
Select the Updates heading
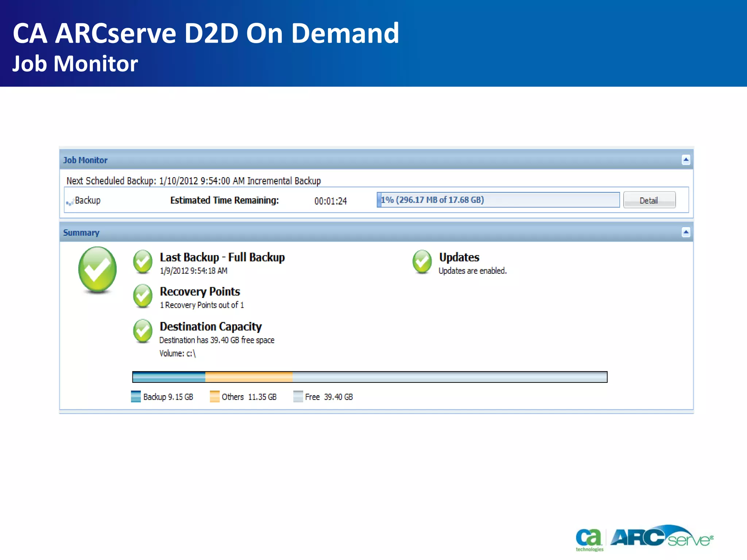459,257
